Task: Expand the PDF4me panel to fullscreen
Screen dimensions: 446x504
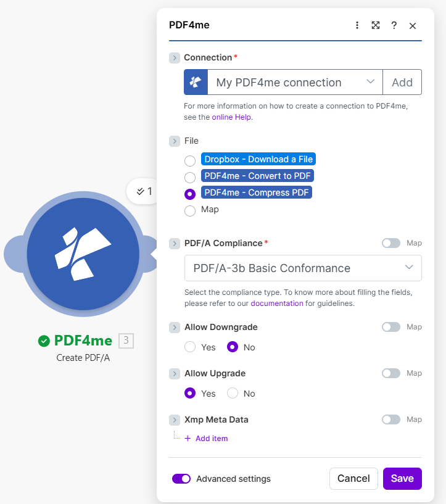Action: click(x=376, y=25)
